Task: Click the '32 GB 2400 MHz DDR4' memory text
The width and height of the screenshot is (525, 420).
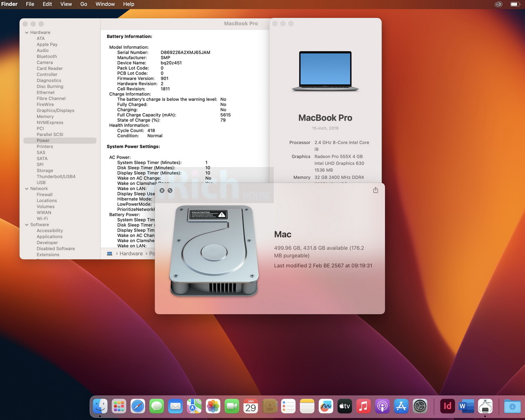Action: 339,178
